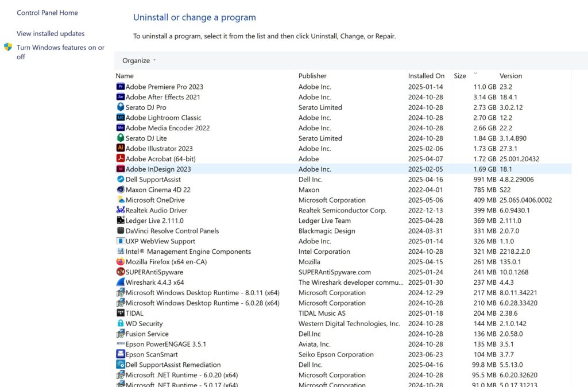Viewport: 588px width, 387px height.
Task: Click the Size column sort arrow
Action: coord(475,73)
